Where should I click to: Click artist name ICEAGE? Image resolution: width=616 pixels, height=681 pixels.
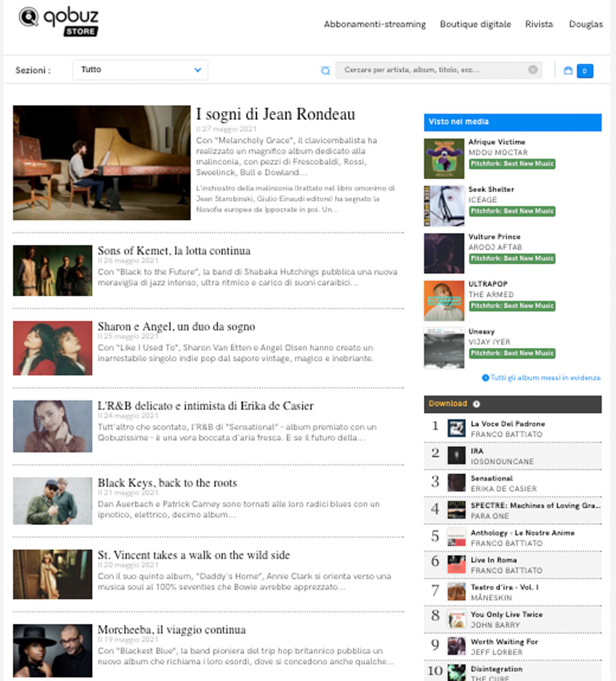[x=482, y=200]
